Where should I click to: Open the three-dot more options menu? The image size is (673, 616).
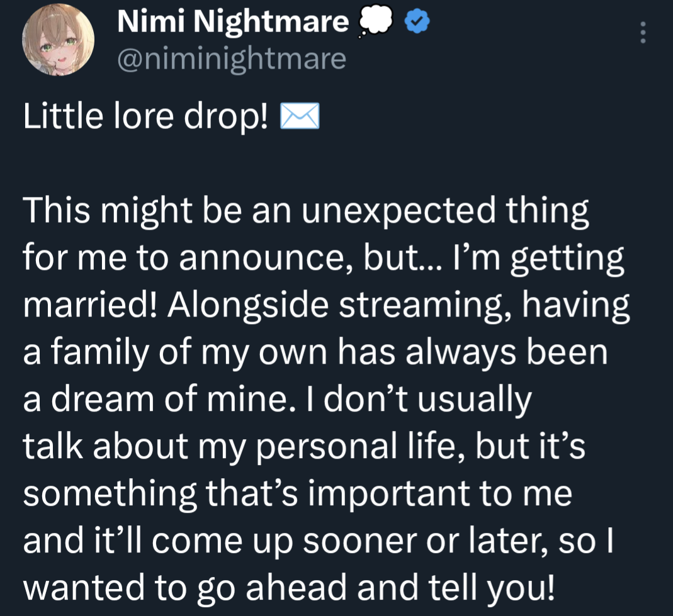[x=642, y=32]
